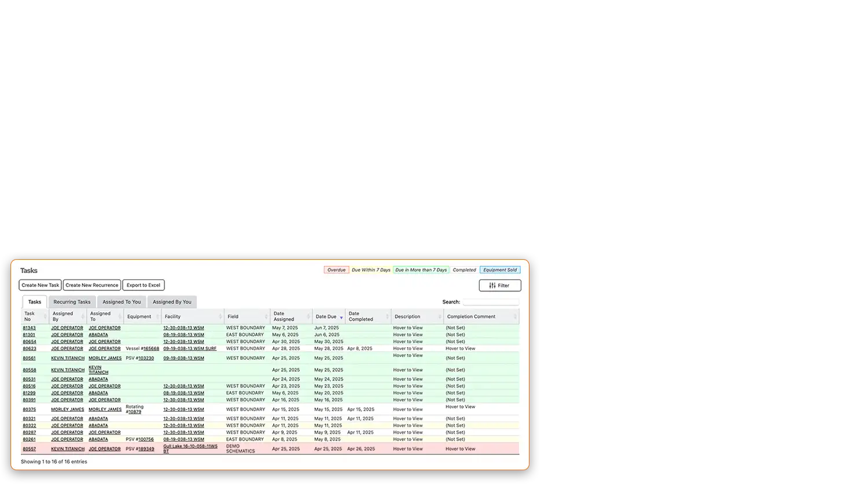Open the Filter panel with sliders icon
This screenshot has height=498, width=868.
[x=499, y=285]
